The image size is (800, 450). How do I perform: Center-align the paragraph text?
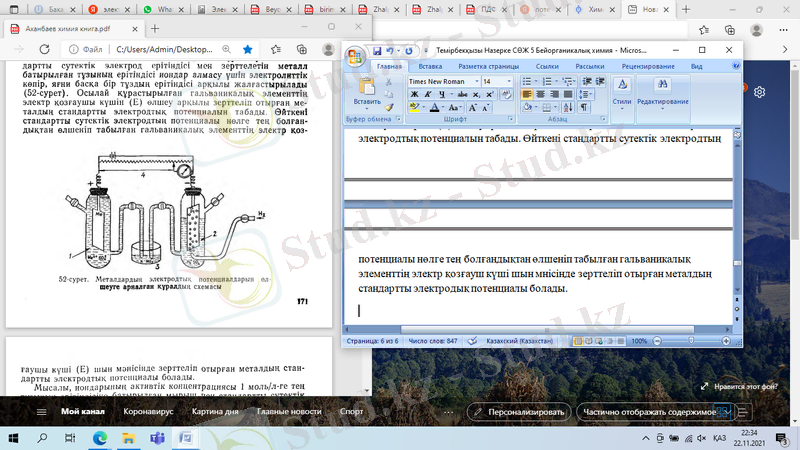click(x=540, y=94)
